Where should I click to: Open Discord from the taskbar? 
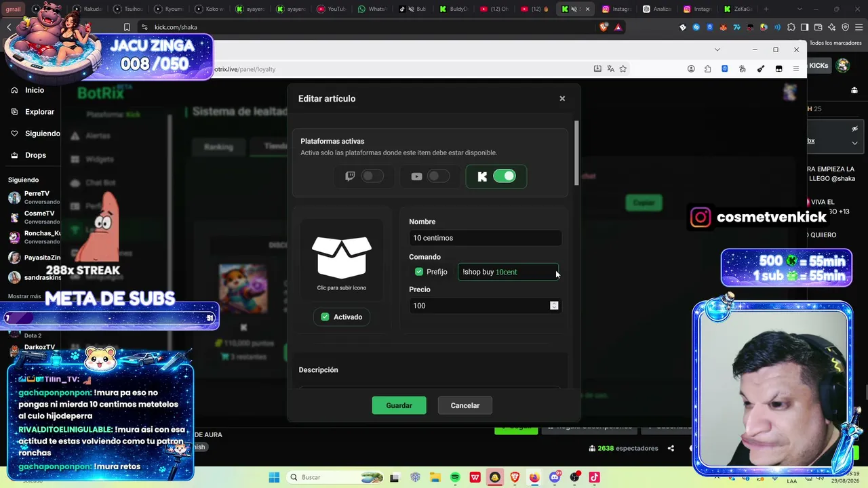[555, 477]
